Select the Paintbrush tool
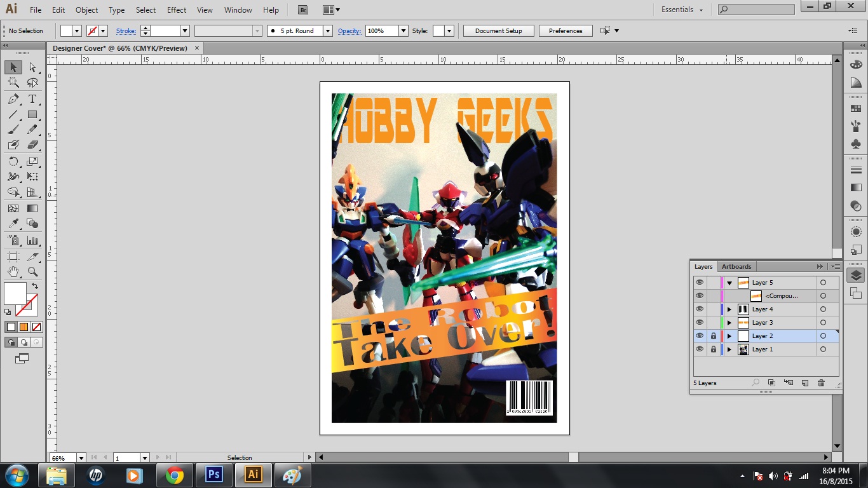868x488 pixels. 13,130
